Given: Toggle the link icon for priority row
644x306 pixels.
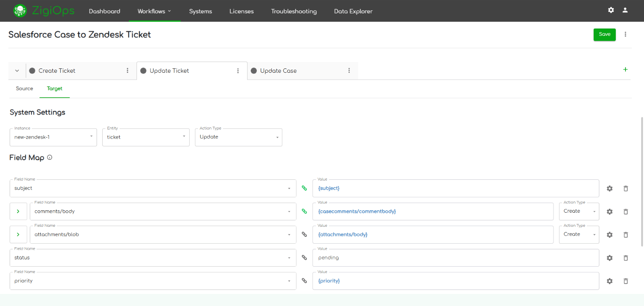Looking at the screenshot, I should (304, 281).
